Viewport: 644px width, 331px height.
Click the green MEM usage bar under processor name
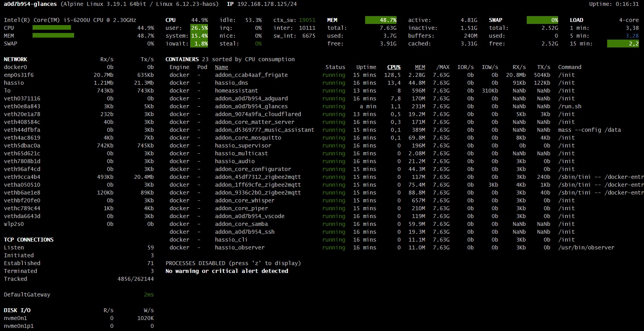pyautogui.click(x=53, y=36)
